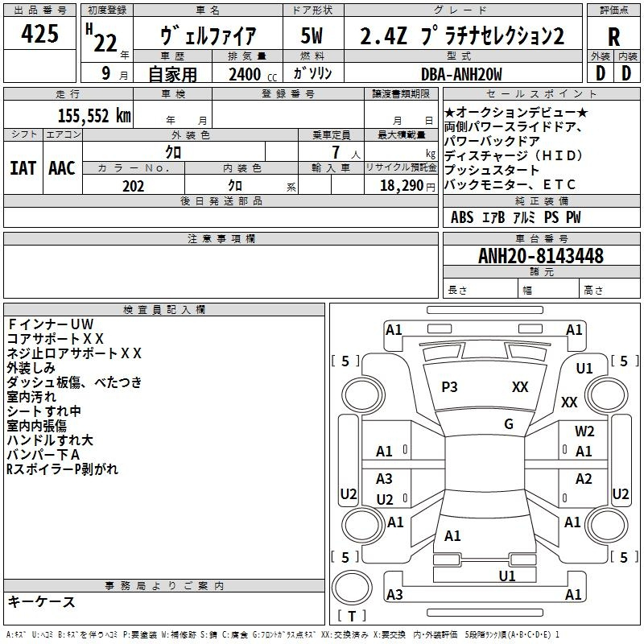The height and width of the screenshot is (644, 644).
Task: Click the first registration year H22
Action: [x=102, y=38]
